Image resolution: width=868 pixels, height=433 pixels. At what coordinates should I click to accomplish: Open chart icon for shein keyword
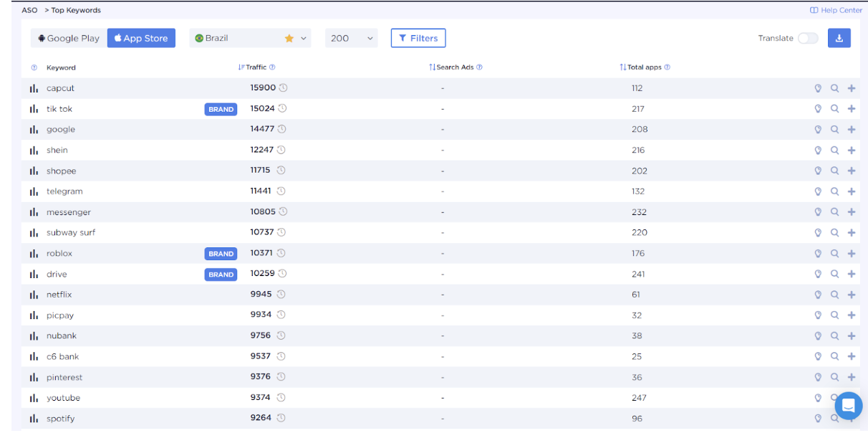point(34,151)
